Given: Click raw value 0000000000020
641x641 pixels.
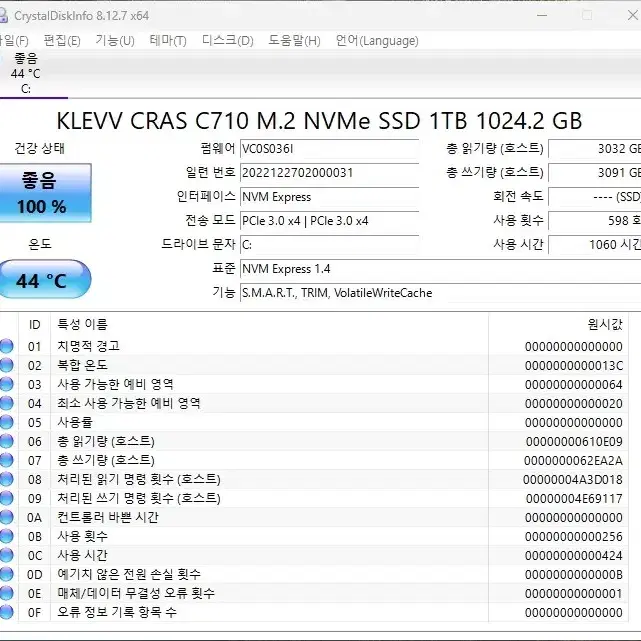Looking at the screenshot, I should click(x=574, y=403).
